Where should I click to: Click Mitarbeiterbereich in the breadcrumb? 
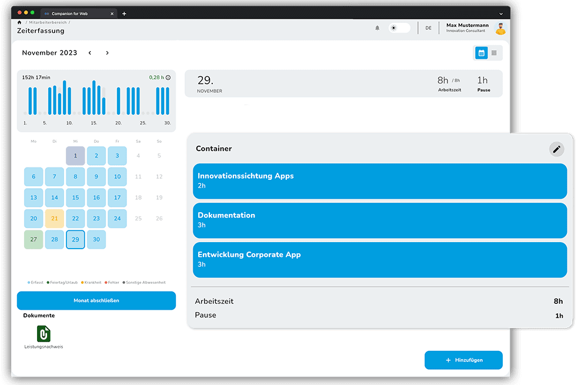(48, 22)
